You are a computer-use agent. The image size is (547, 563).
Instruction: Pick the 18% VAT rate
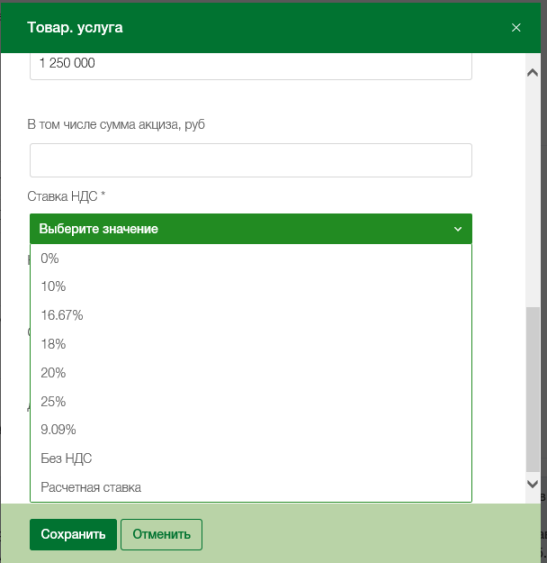pos(251,344)
